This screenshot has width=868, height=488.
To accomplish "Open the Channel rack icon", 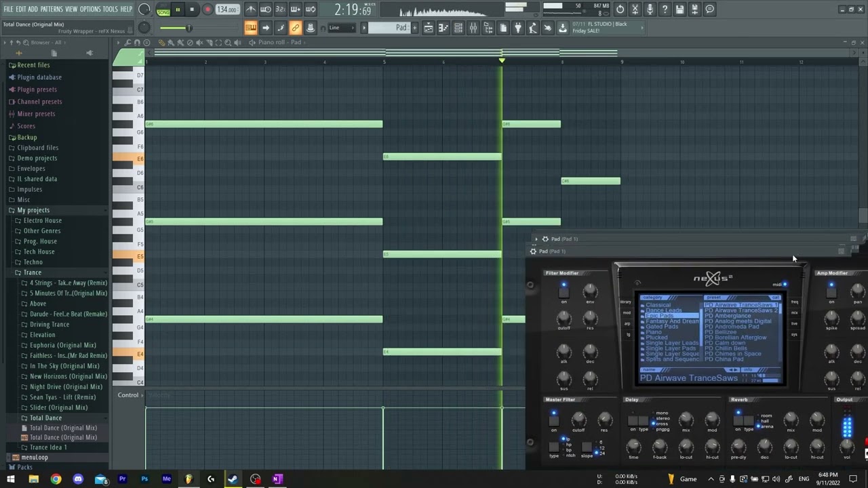I will (x=458, y=28).
